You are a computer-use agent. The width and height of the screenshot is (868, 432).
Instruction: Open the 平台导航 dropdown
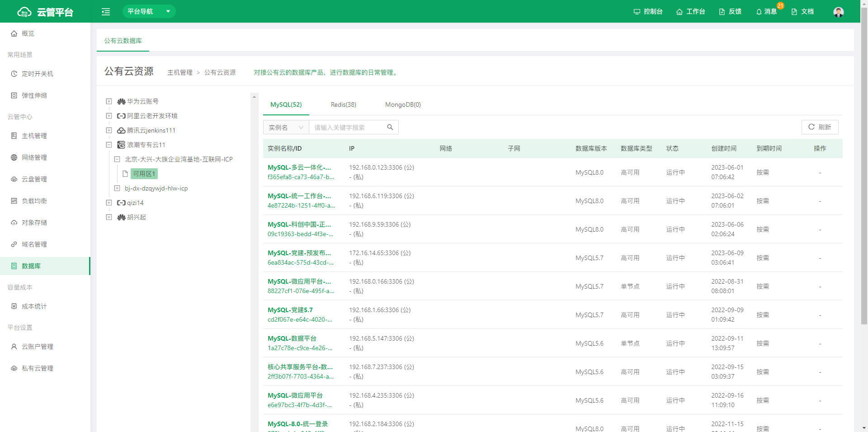pos(149,11)
